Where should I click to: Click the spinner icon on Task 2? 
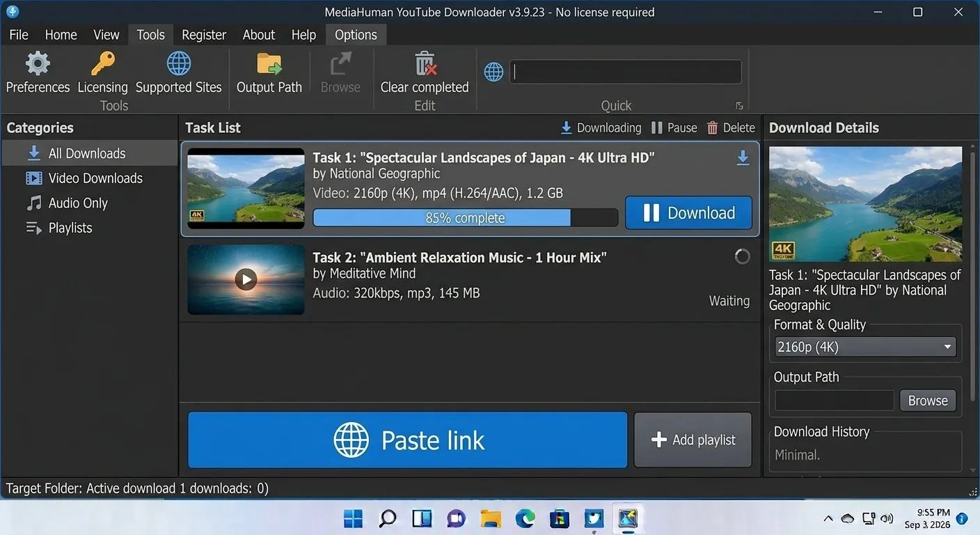click(x=743, y=256)
